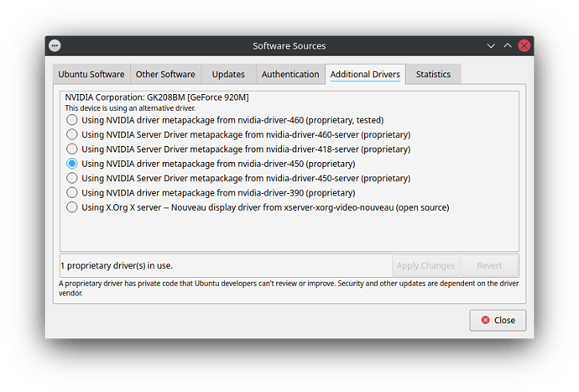View the Statistics tab
This screenshot has height=392, width=579.
[x=433, y=75]
